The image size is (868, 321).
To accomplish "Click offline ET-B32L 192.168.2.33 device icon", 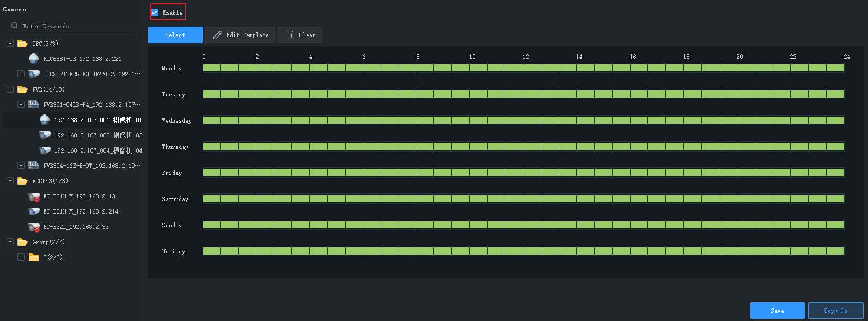I will pyautogui.click(x=34, y=227).
